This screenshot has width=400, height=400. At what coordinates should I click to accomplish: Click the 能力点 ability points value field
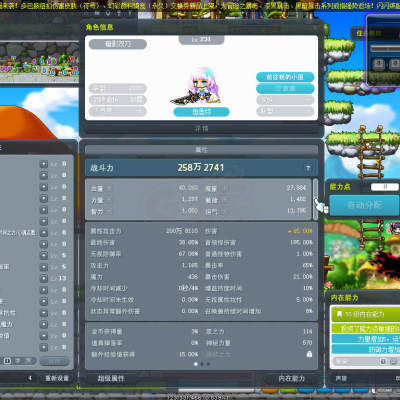[385, 187]
